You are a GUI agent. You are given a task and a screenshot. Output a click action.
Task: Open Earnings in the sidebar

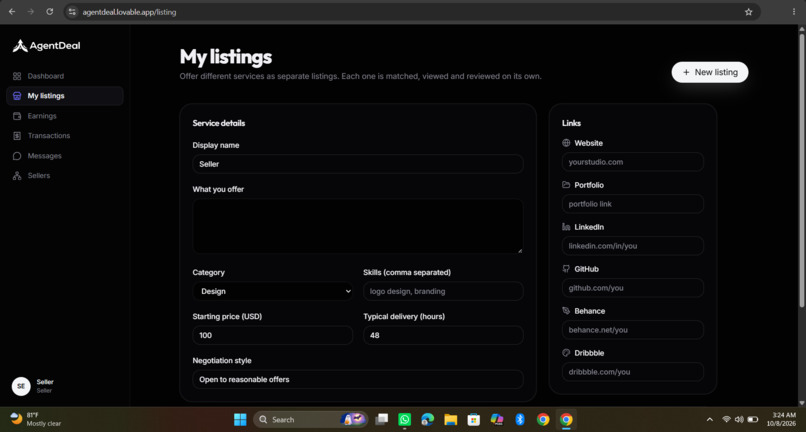[65, 116]
